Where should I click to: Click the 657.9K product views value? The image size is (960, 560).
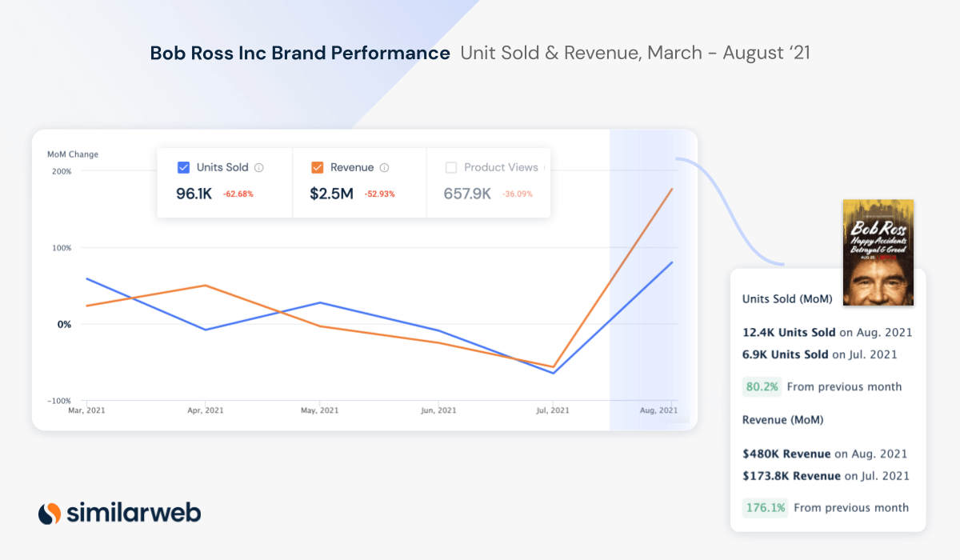(x=467, y=193)
